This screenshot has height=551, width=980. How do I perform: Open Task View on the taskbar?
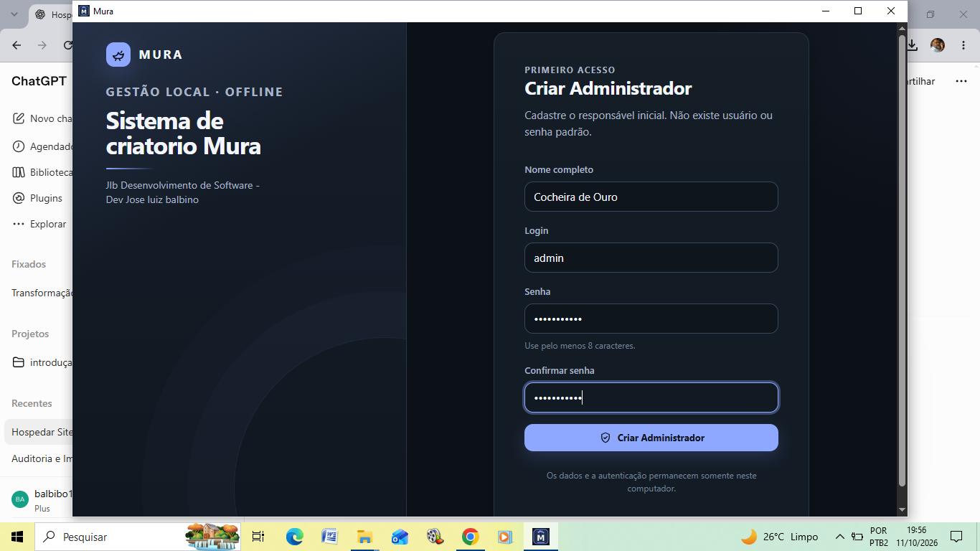click(x=258, y=537)
